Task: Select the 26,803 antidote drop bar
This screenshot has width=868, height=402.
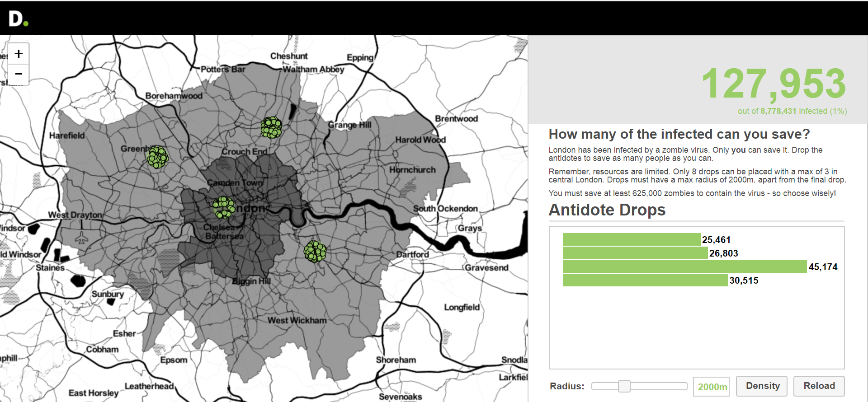Action: pos(635,253)
